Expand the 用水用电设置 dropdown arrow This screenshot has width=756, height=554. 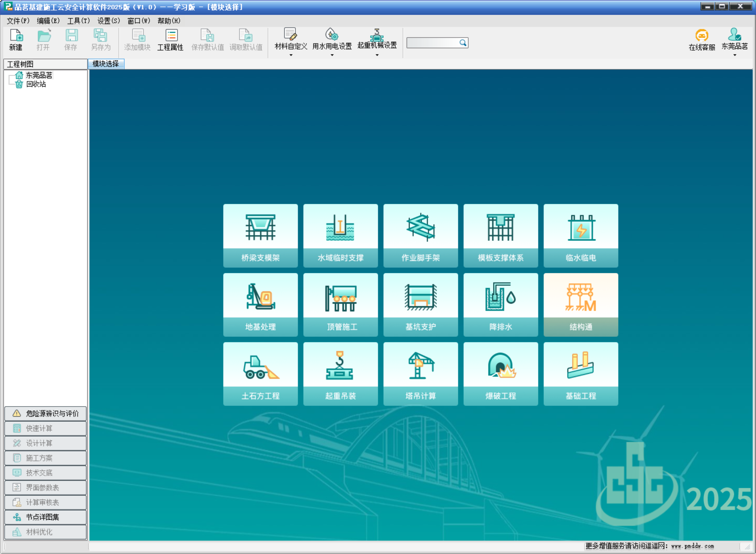click(332, 55)
